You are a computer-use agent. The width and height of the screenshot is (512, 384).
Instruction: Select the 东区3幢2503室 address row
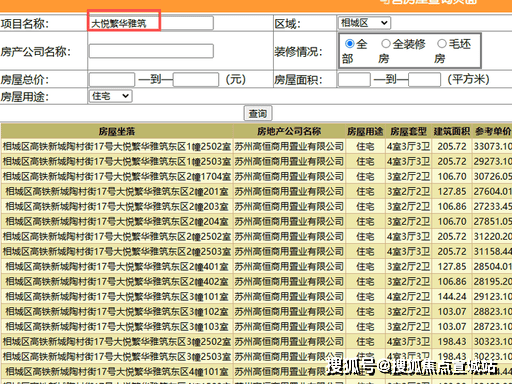click(x=117, y=356)
